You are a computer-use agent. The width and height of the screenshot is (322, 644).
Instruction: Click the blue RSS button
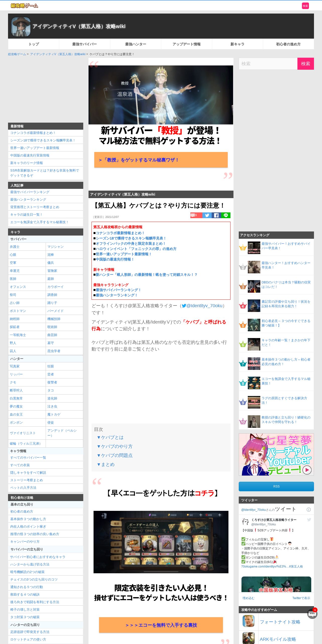tap(276, 487)
